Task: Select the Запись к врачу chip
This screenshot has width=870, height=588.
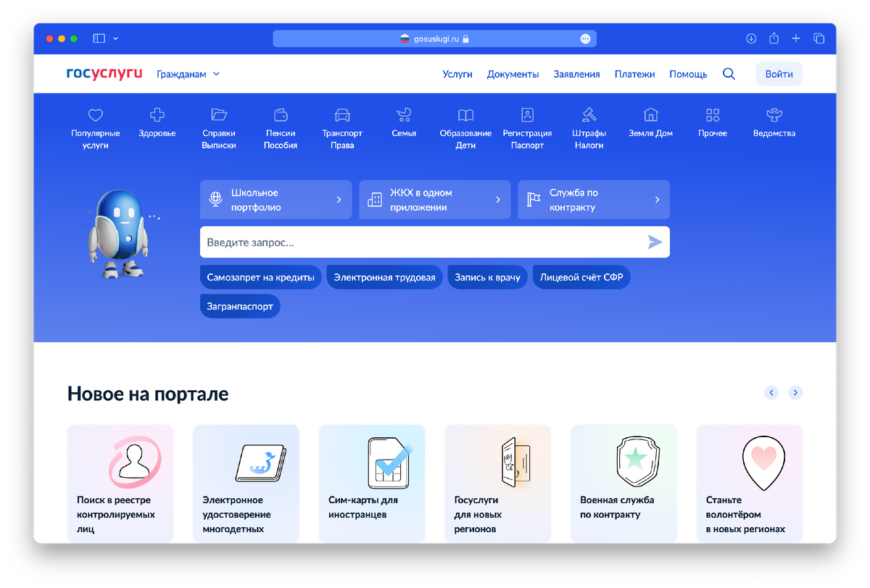Action: (487, 277)
